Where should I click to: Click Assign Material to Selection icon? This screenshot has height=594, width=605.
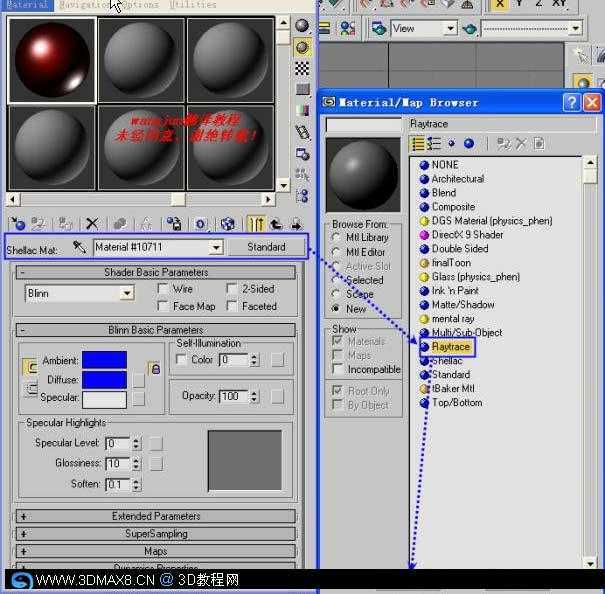tap(65, 223)
